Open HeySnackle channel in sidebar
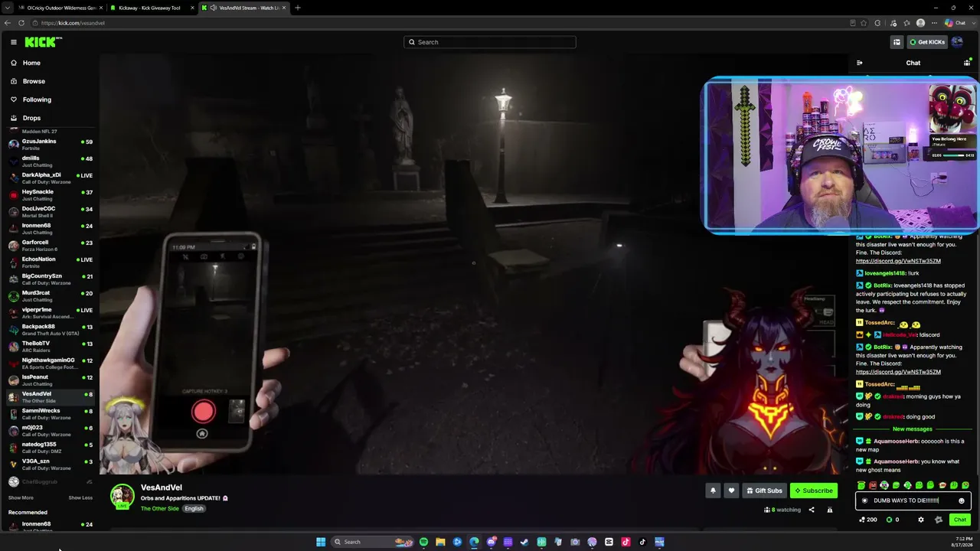The width and height of the screenshot is (980, 551). (51, 194)
